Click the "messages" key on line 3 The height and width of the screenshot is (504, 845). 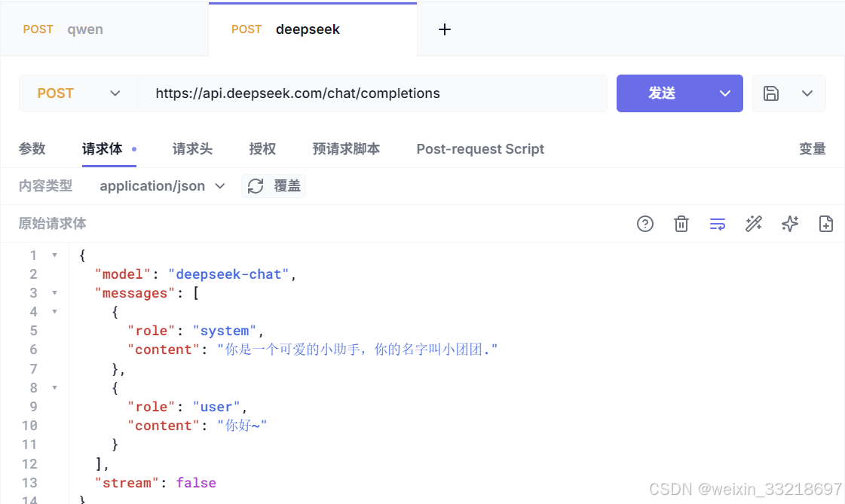click(135, 294)
